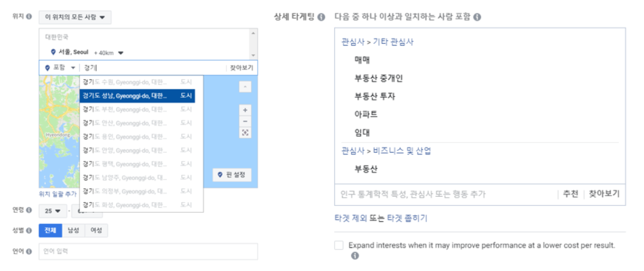Image resolution: width=644 pixels, height=271 pixels.
Task: Zoom in on the map
Action: pyautogui.click(x=245, y=110)
